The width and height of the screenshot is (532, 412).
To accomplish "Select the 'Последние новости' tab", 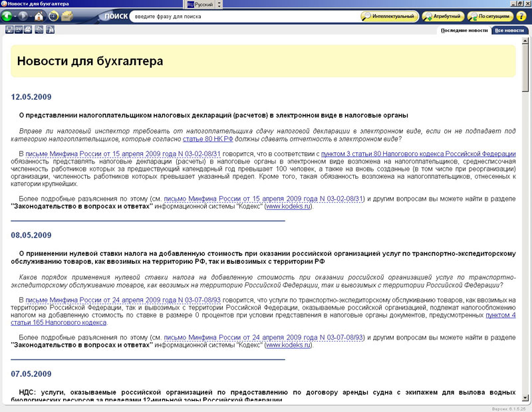I will [464, 31].
